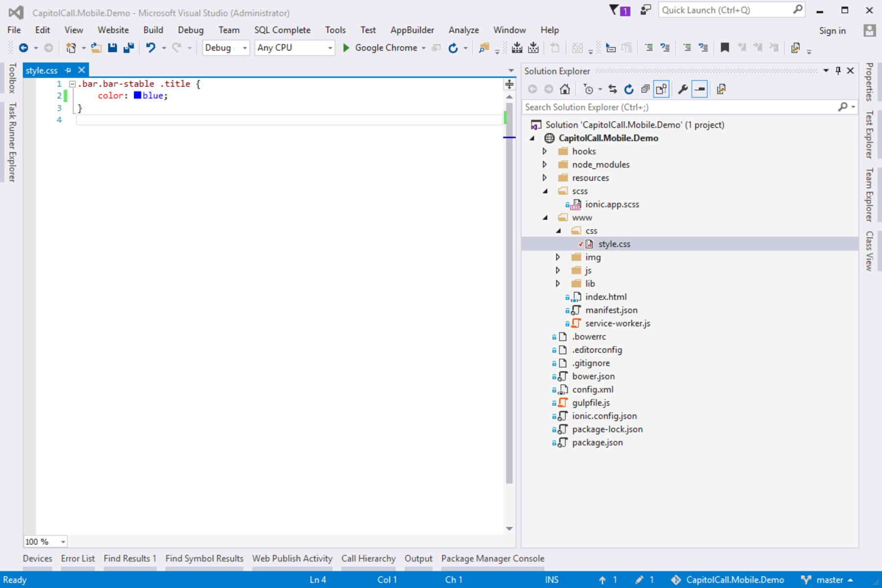Toggle Preview Selected Items in Solution Explorer
This screenshot has width=882, height=588.
coord(700,89)
